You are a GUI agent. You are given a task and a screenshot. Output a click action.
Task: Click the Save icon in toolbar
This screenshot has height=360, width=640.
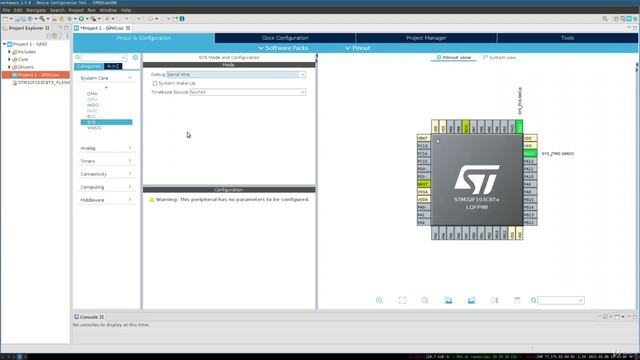(17, 19)
